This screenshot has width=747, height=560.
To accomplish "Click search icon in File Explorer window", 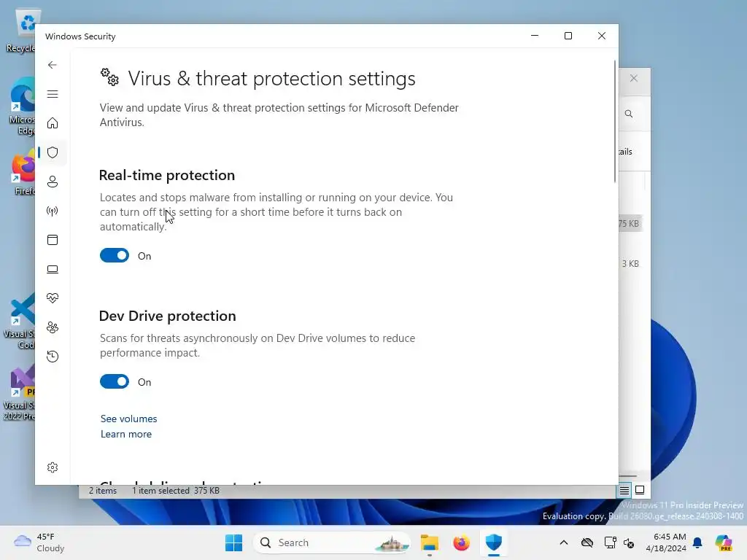I will (629, 114).
